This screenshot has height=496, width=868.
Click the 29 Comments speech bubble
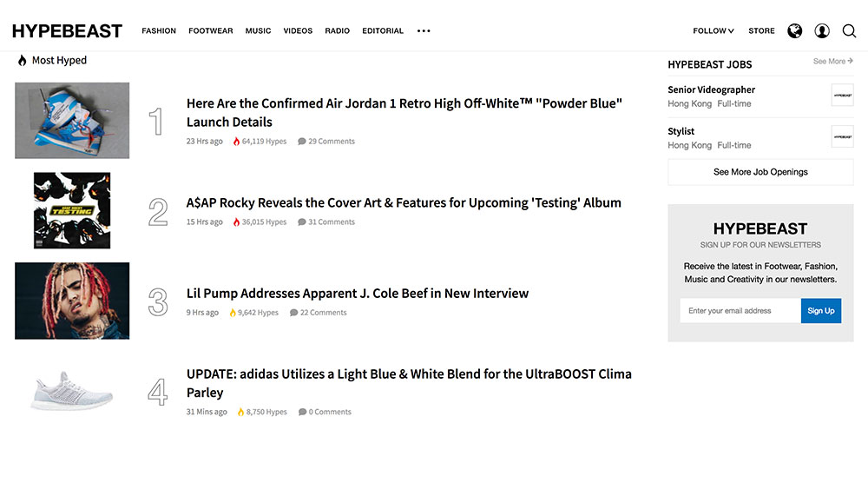point(302,142)
